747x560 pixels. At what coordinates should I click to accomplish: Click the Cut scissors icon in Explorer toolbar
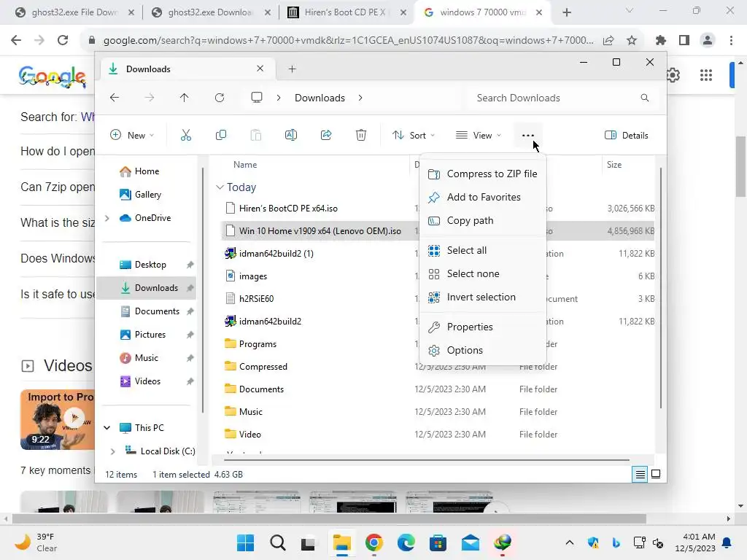click(x=186, y=135)
